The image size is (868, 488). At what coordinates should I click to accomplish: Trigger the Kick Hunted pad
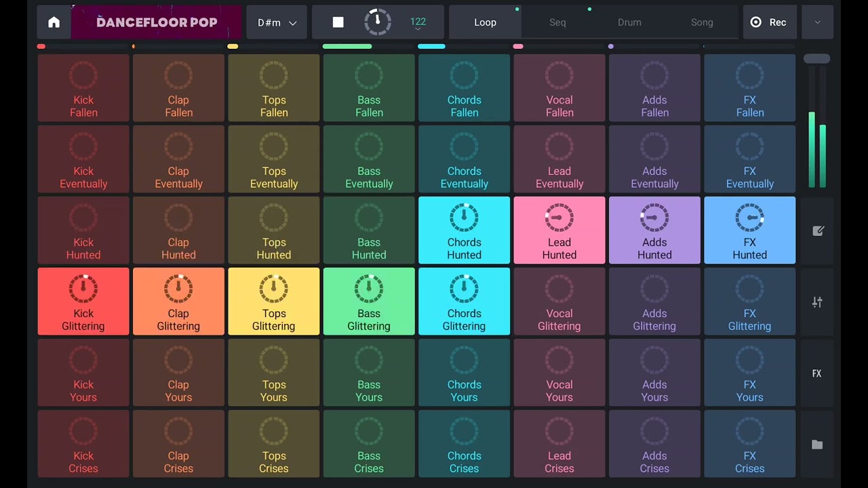pos(83,230)
